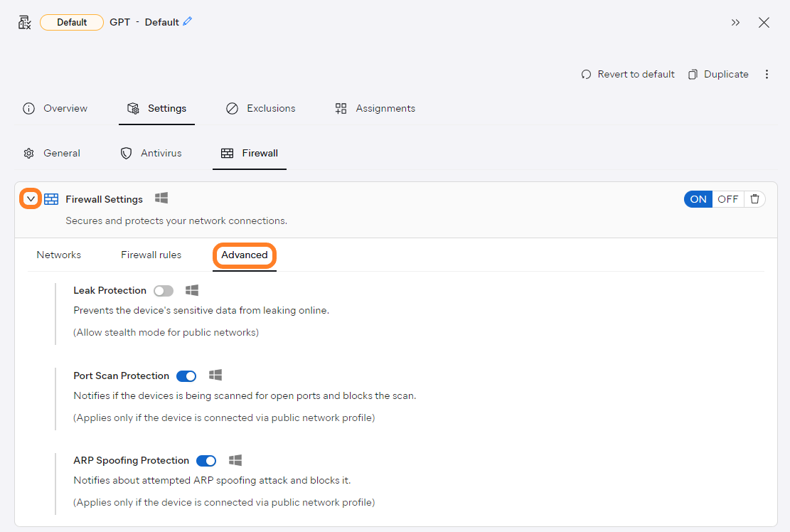This screenshot has height=532, width=790.
Task: Click the Firewall Settings grid icon
Action: pyautogui.click(x=51, y=199)
